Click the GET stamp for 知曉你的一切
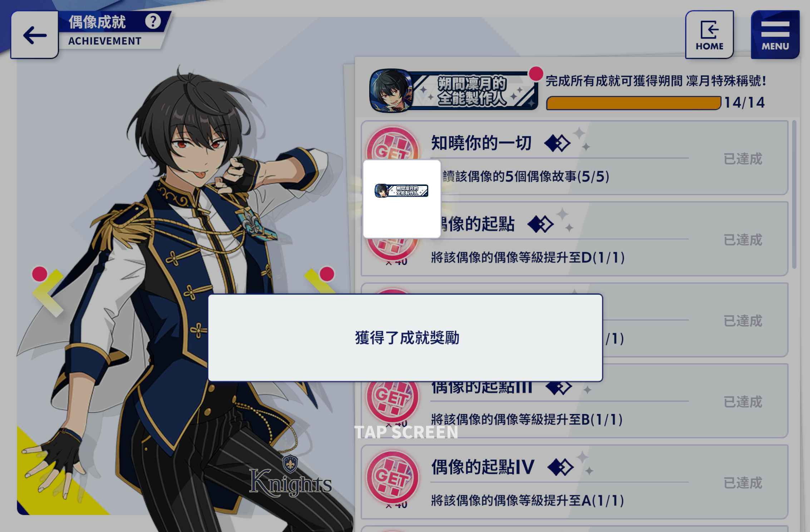This screenshot has height=532, width=810. click(392, 144)
